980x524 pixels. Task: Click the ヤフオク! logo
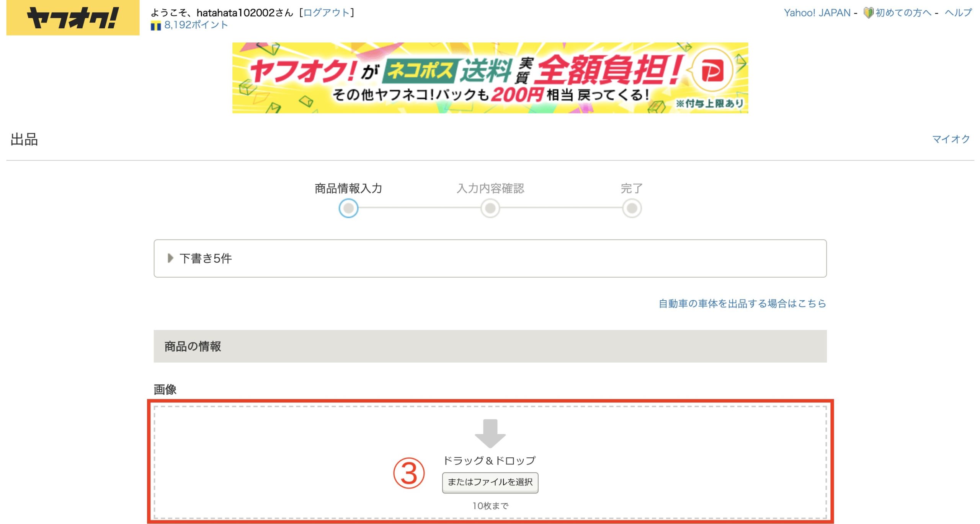tap(73, 18)
